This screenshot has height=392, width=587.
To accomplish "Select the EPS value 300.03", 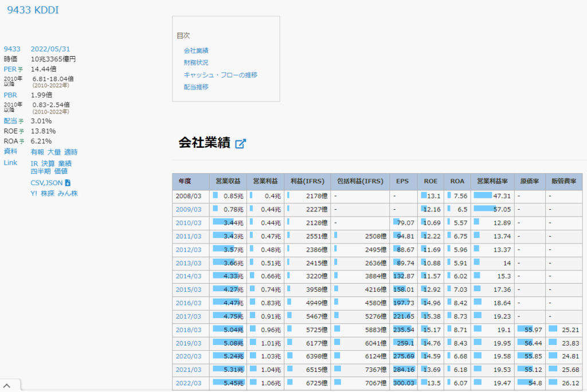I will click(x=404, y=383).
